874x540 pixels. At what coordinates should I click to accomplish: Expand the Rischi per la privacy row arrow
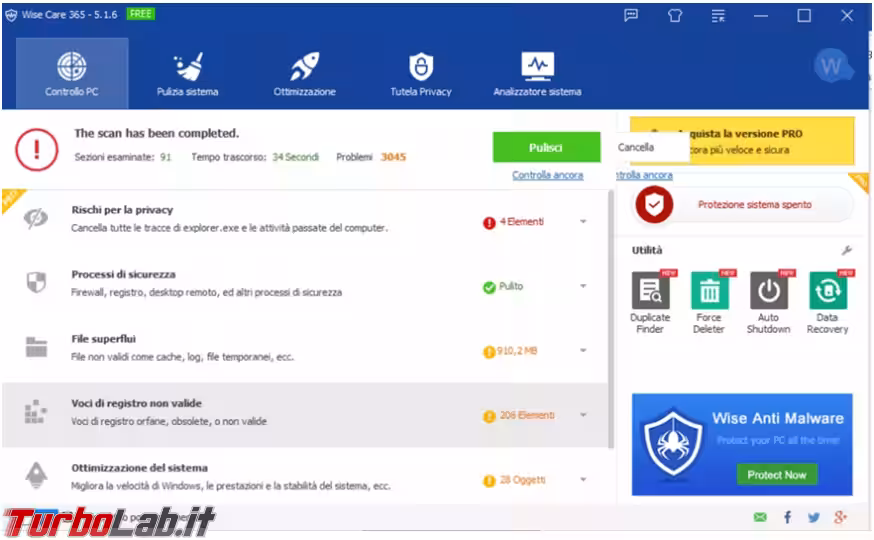point(583,222)
